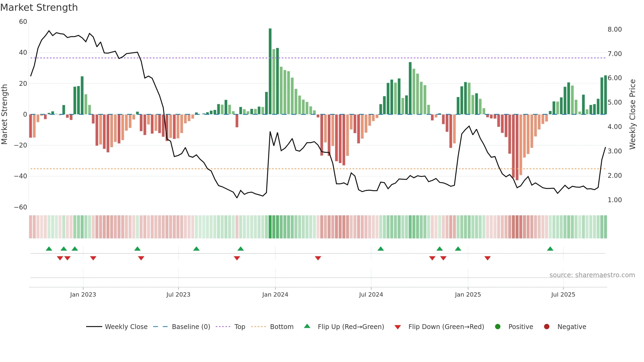Select the flip up marker shortly after Jul 2023
The image size is (644, 362).
coord(196,249)
